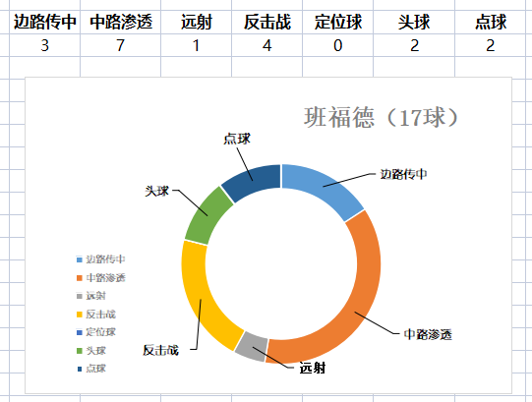Click the cell with value 1
This screenshot has width=532, height=402.
[196, 45]
